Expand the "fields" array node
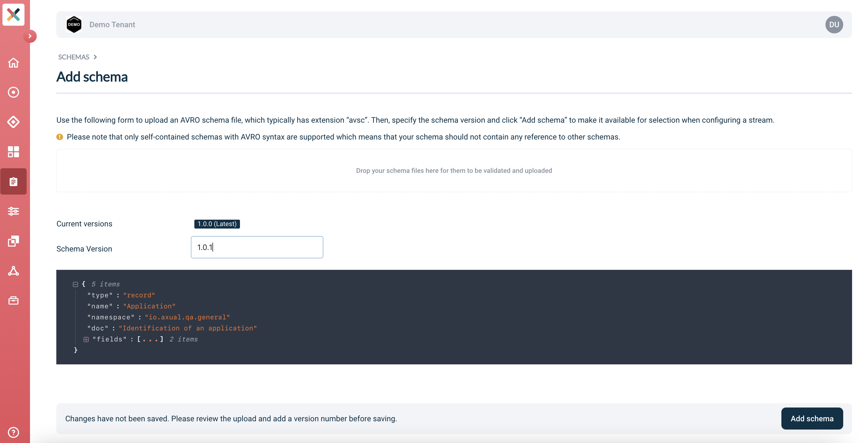This screenshot has width=868, height=443. [x=86, y=339]
